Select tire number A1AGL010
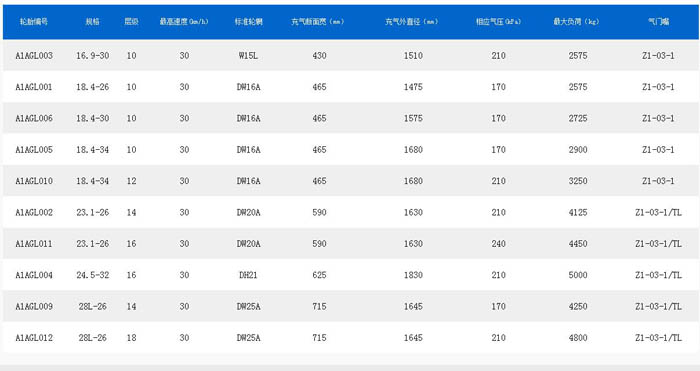Viewport: 700px width, 371px height. (34, 181)
